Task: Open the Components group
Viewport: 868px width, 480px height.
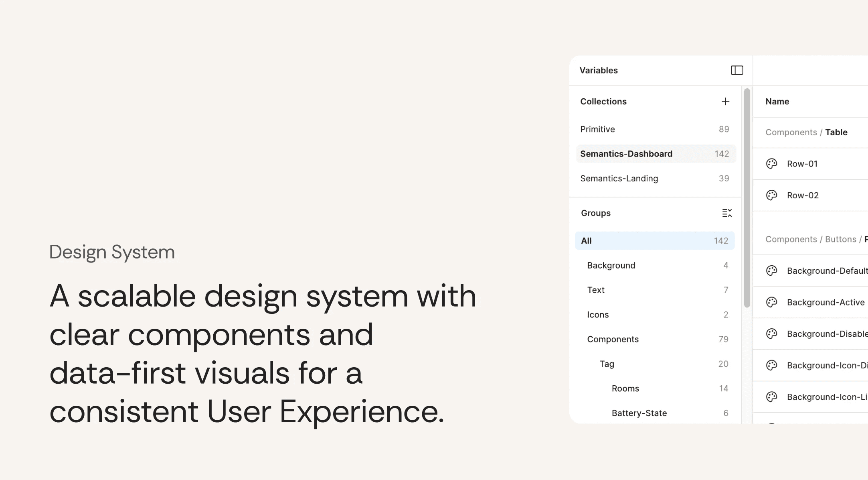Action: 655,339
